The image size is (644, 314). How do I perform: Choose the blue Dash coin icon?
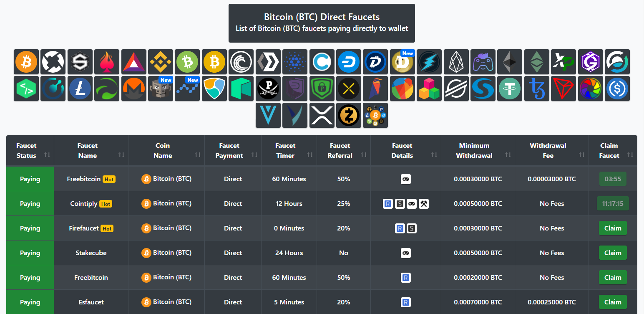(349, 62)
